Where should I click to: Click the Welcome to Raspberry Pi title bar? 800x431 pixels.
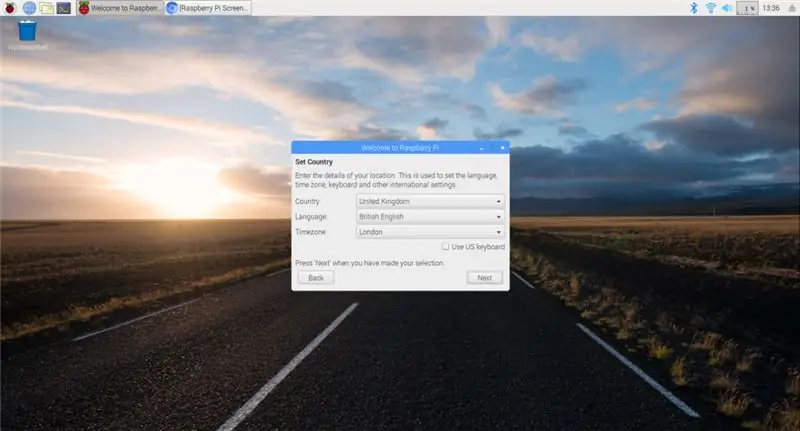(x=400, y=148)
